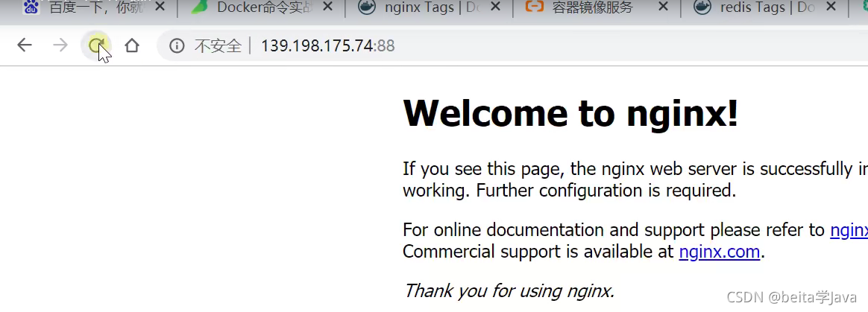Click the Docker whale favicon on redis tab

coord(702,7)
